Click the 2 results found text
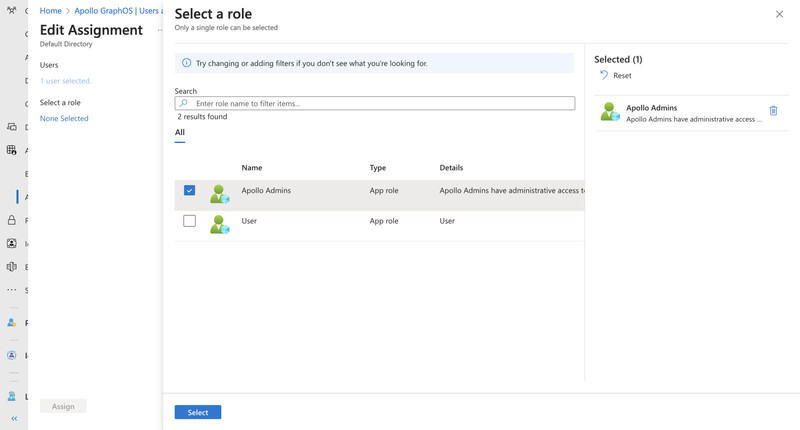This screenshot has width=800, height=430. coord(203,117)
